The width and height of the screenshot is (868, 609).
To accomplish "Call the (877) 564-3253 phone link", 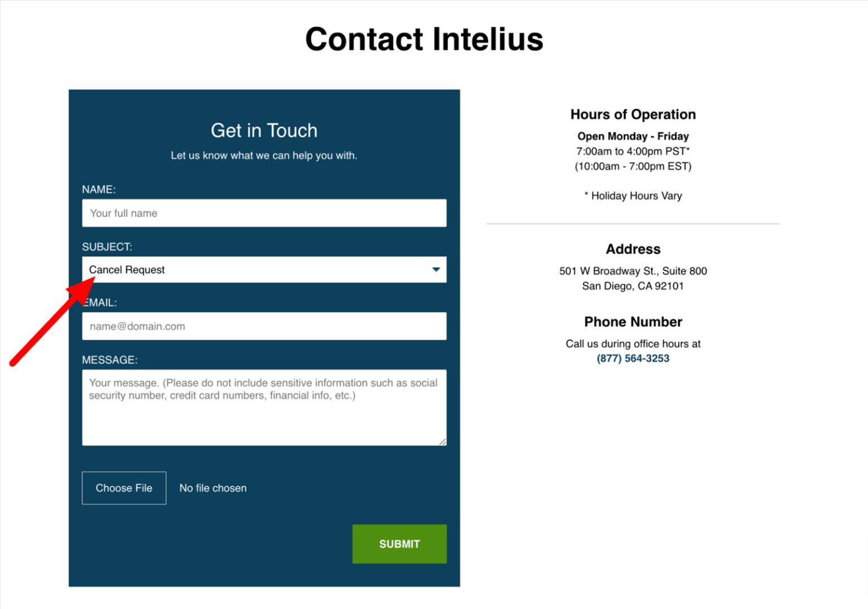I will (632, 358).
